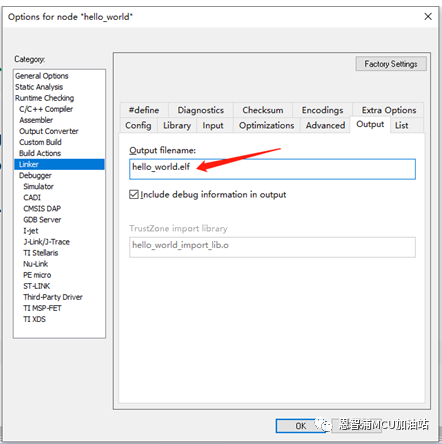Viewport: 442px width, 444px height.
Task: Select Debugger in the category list
Action: [x=35, y=175]
